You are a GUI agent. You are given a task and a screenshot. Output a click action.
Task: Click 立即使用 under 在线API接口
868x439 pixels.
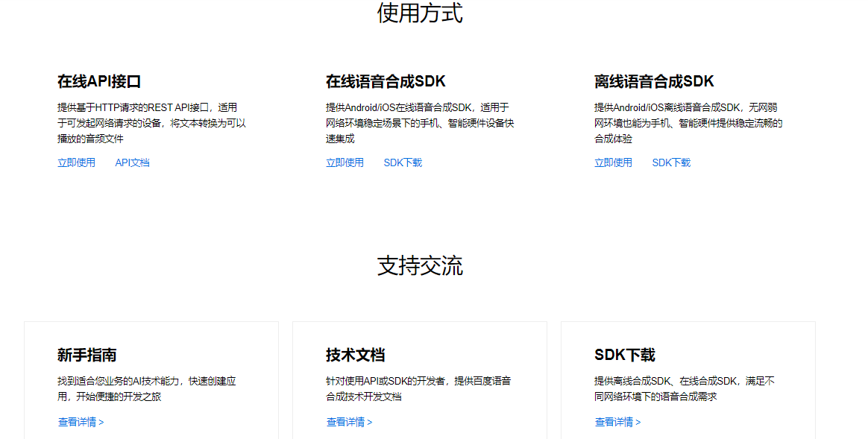tap(76, 162)
